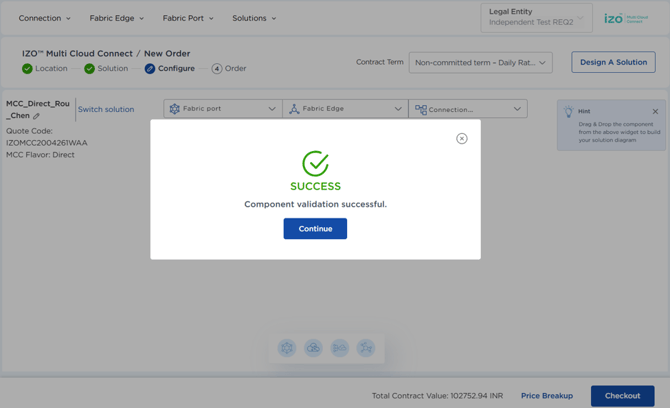The width and height of the screenshot is (670, 408).
Task: Open the Fabric Port top menu
Action: (188, 18)
